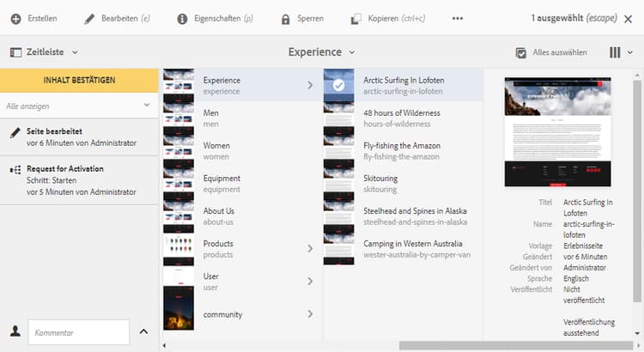644x352 pixels.
Task: Click the Veröffentlichung ausstehend status text
Action: 589,327
